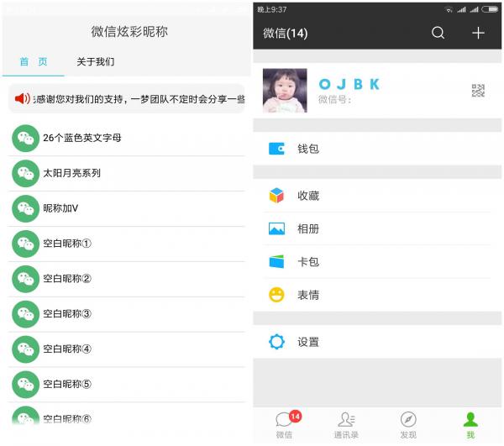504x446 pixels.
Task: Select the 我 profile tab
Action: (470, 425)
